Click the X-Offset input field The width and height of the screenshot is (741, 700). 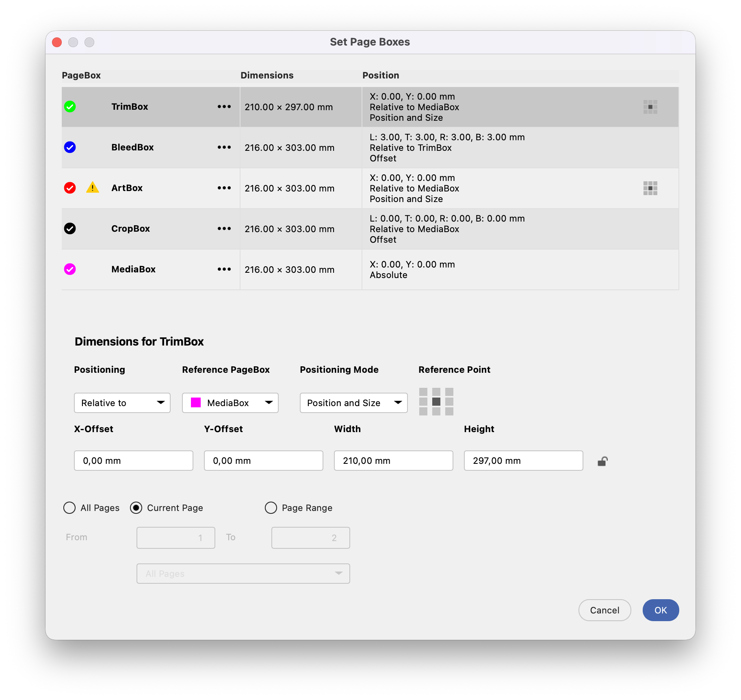134,461
